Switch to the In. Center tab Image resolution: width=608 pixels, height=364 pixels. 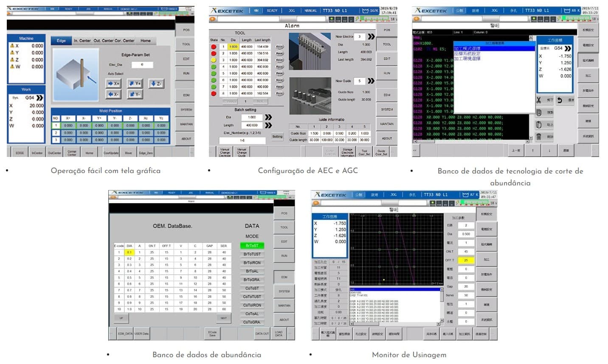coord(82,41)
